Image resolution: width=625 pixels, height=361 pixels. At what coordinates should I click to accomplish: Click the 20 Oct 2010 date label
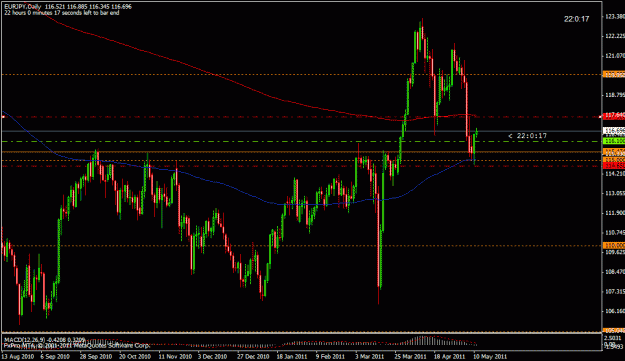coord(135,356)
